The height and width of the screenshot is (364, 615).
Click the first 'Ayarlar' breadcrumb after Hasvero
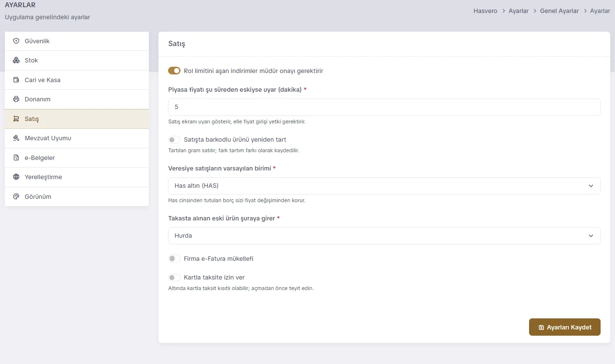(519, 11)
